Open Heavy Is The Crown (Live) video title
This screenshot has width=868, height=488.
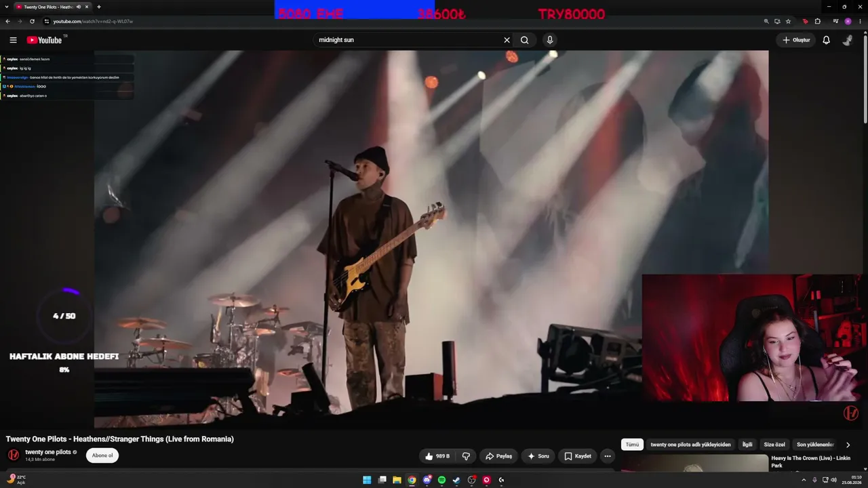[x=810, y=462]
